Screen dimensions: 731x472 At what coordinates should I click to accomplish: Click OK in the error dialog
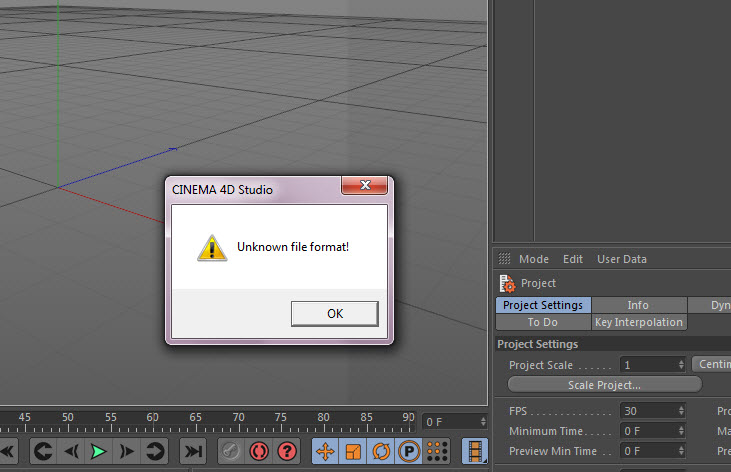click(x=335, y=313)
